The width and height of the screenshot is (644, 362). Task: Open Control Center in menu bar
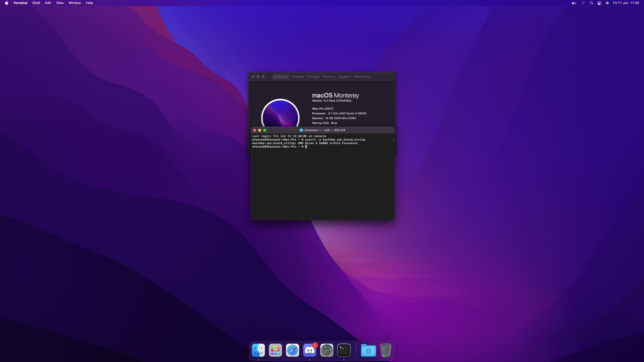(599, 3)
